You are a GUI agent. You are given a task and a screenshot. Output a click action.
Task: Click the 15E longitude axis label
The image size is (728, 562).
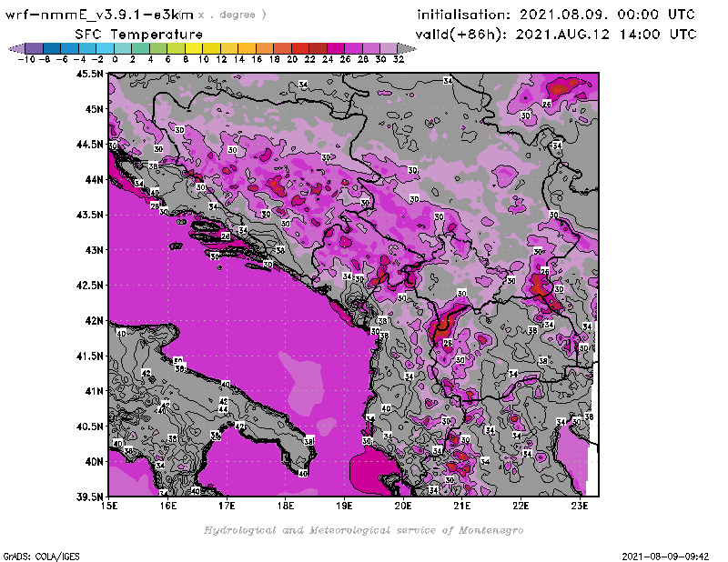110,505
